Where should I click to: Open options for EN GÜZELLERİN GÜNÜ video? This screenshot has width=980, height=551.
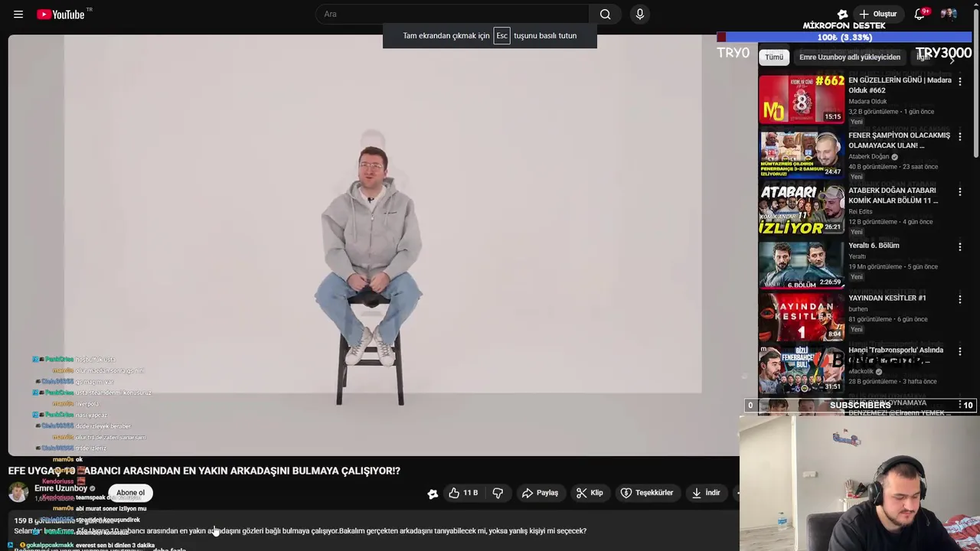959,81
